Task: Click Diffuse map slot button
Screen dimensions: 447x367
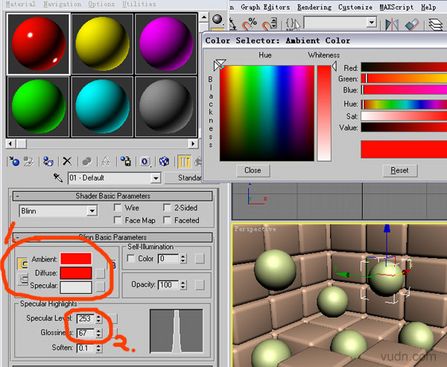Action: point(100,273)
